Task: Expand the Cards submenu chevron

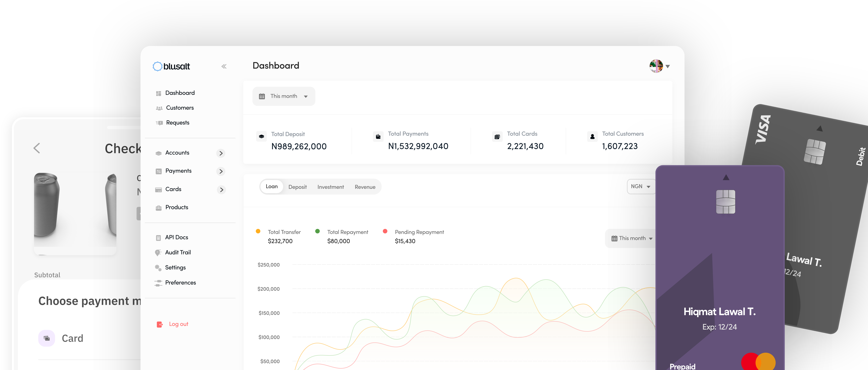Action: coord(221,190)
